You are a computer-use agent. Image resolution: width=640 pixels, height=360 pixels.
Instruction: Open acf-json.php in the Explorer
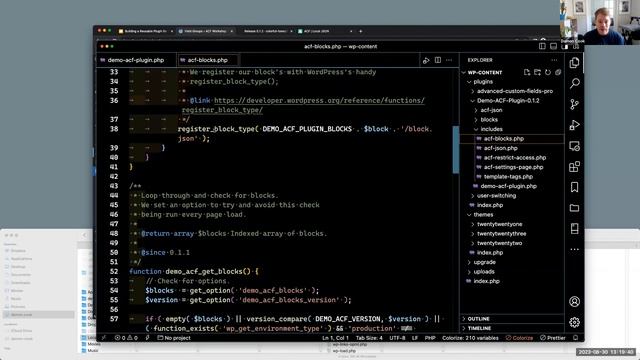click(x=500, y=148)
